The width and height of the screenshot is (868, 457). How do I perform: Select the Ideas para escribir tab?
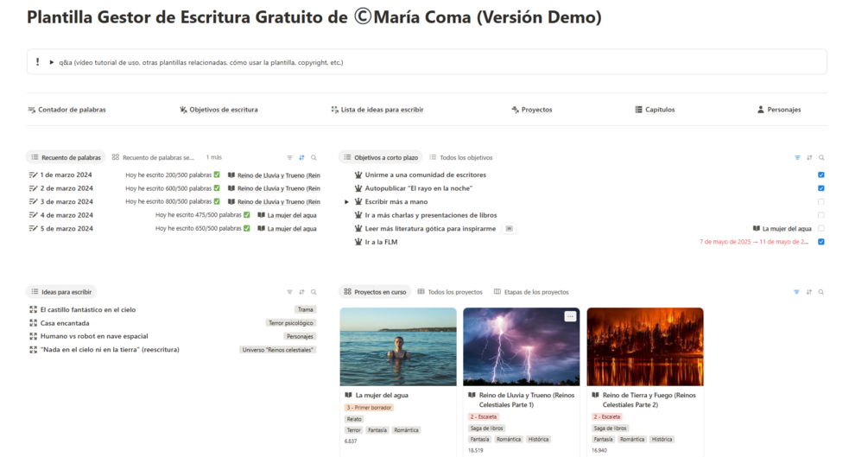tap(61, 292)
